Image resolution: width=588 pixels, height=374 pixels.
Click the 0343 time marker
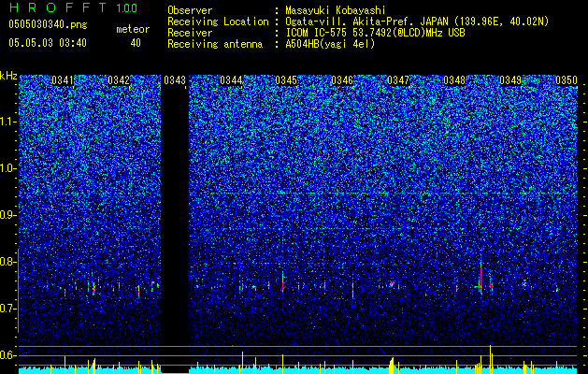click(175, 80)
